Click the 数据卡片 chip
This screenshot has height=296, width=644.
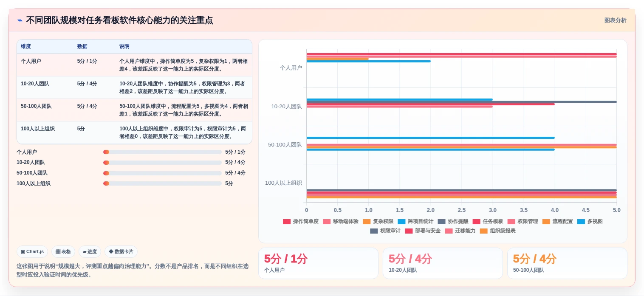tap(121, 251)
